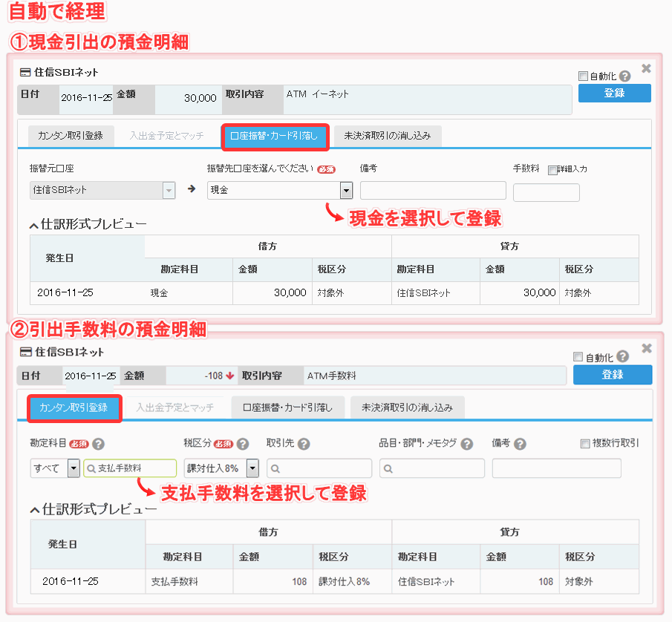Viewport: 672px width, 622px height.
Task: Click the help icon next to 税区分 label
Action: tap(241, 442)
